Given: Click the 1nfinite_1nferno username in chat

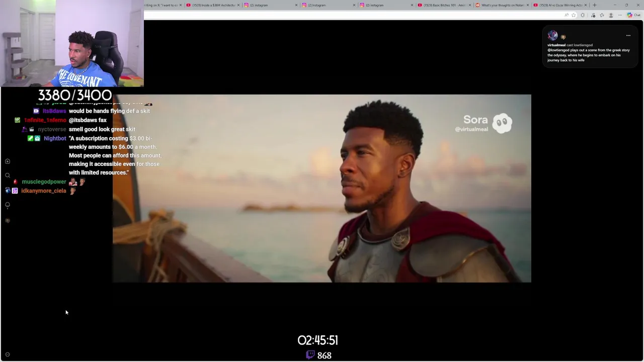Looking at the screenshot, I should [x=45, y=120].
